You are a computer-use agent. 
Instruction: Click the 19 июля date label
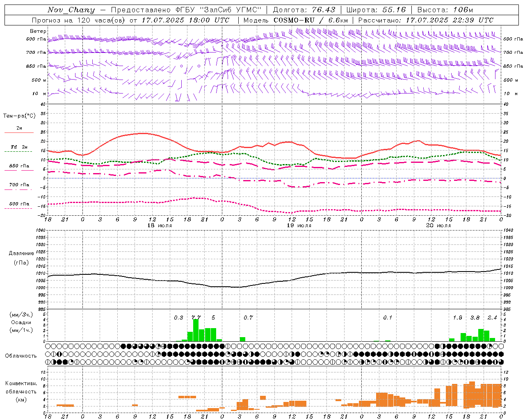coord(299,226)
